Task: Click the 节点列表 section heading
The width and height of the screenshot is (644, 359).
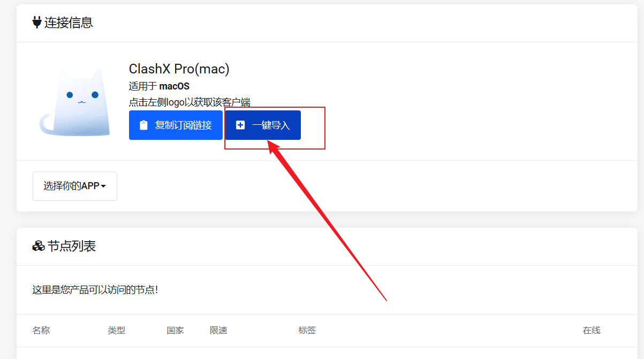Action: (x=72, y=246)
